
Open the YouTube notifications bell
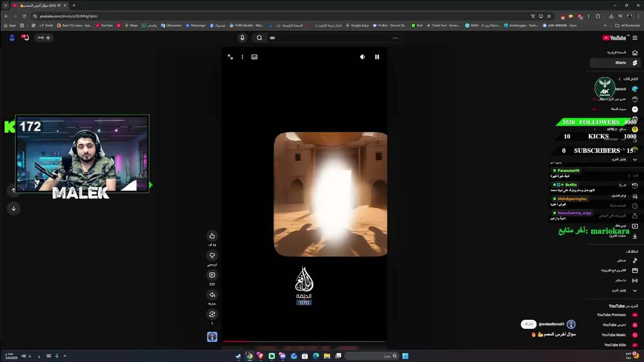pyautogui.click(x=25, y=37)
